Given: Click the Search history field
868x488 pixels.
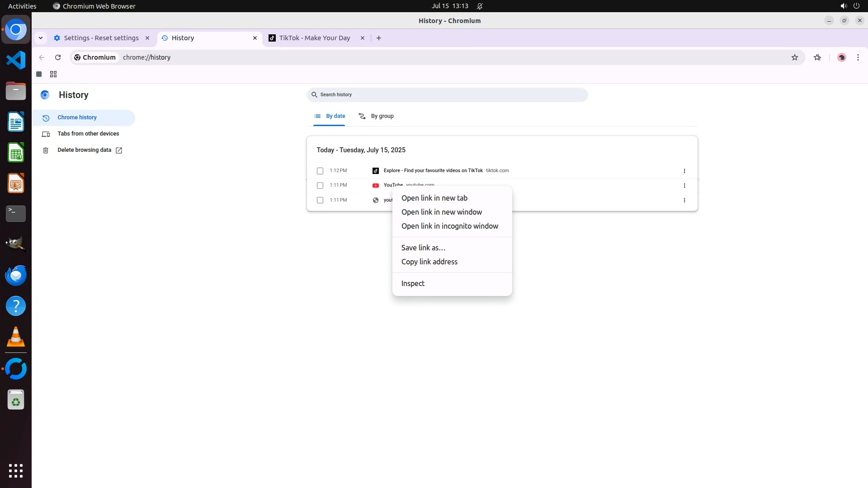Looking at the screenshot, I should click(448, 95).
